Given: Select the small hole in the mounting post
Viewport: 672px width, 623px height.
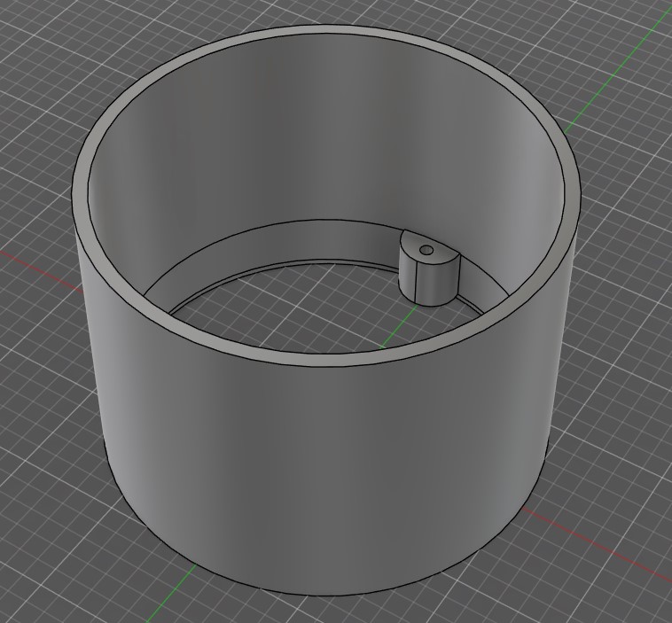Looking at the screenshot, I should pyautogui.click(x=426, y=249).
